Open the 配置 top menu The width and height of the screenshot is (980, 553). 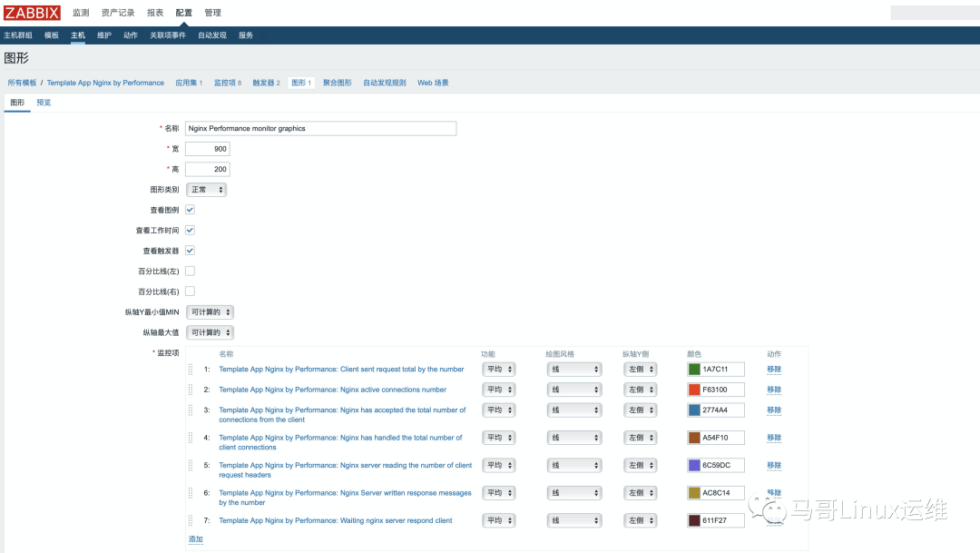[183, 13]
